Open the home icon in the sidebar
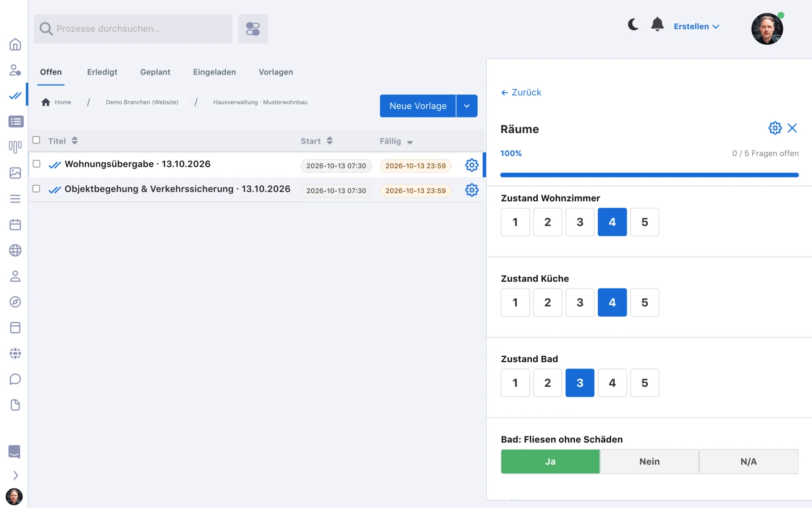Screen dimensions: 812x508 [x=15, y=44]
